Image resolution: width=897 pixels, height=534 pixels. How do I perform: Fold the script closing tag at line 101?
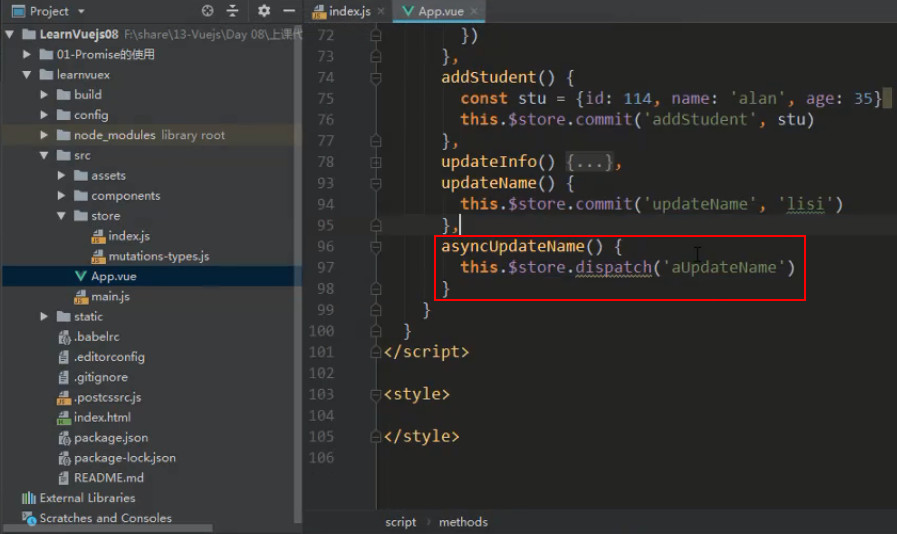(376, 352)
